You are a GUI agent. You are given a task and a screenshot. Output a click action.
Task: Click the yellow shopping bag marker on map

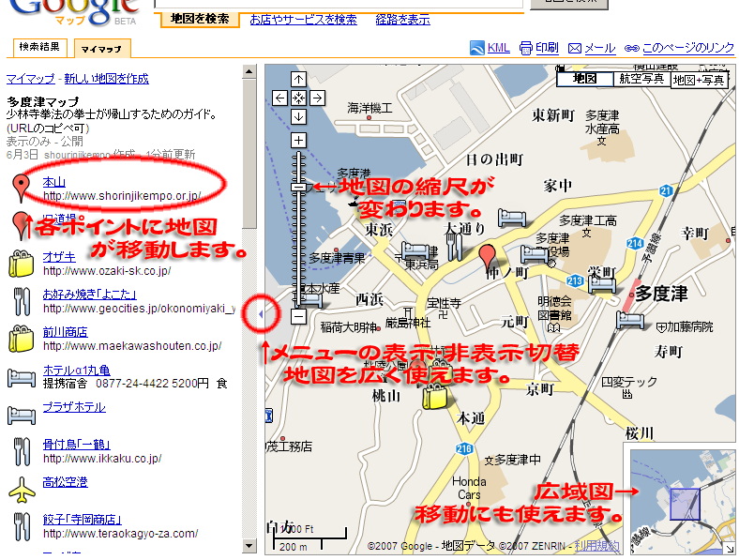[434, 395]
